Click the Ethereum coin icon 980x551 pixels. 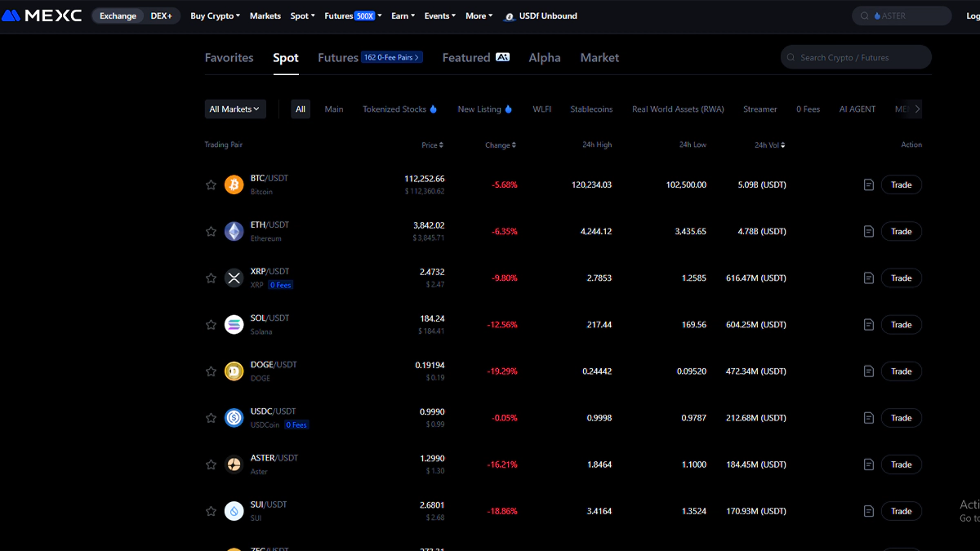[234, 231]
